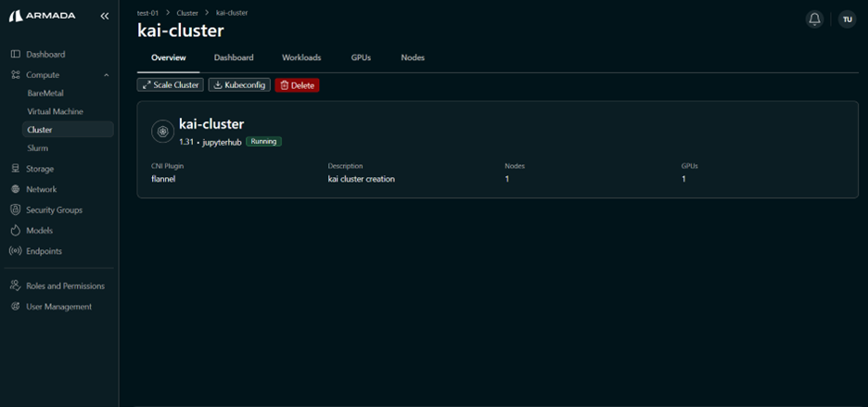Switch to the Nodes tab
Viewport: 868px width, 407px height.
pyautogui.click(x=413, y=57)
